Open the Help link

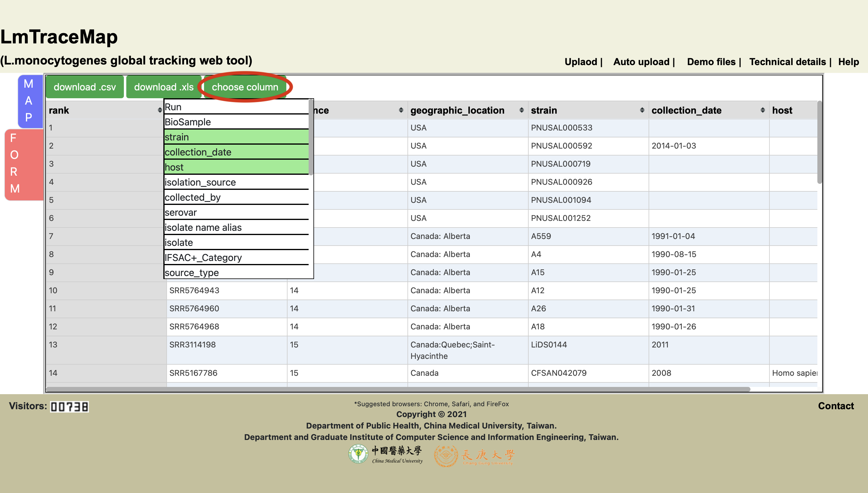[848, 61]
